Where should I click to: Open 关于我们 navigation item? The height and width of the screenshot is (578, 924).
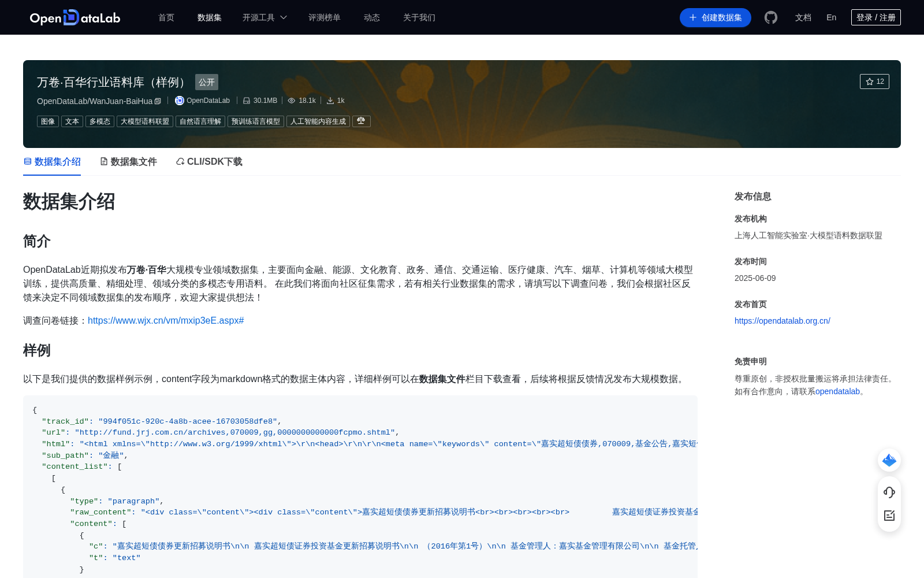[419, 18]
